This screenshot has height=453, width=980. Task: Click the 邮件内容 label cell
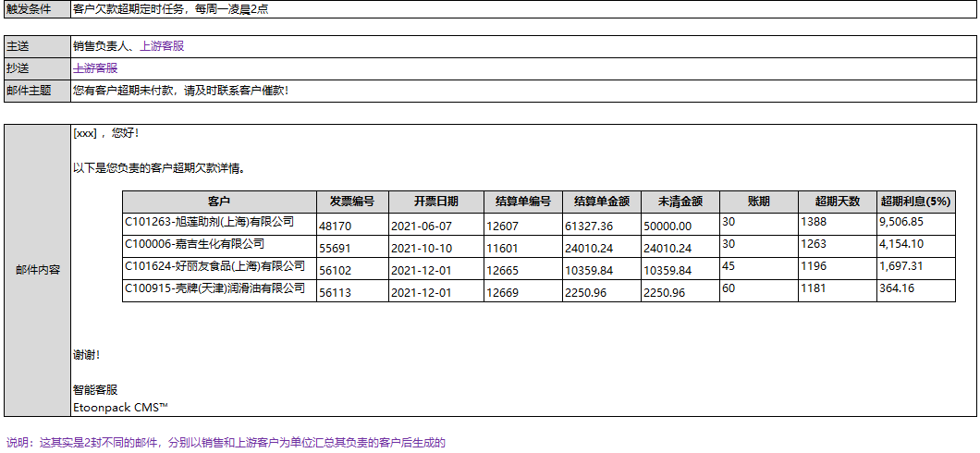[x=37, y=271]
